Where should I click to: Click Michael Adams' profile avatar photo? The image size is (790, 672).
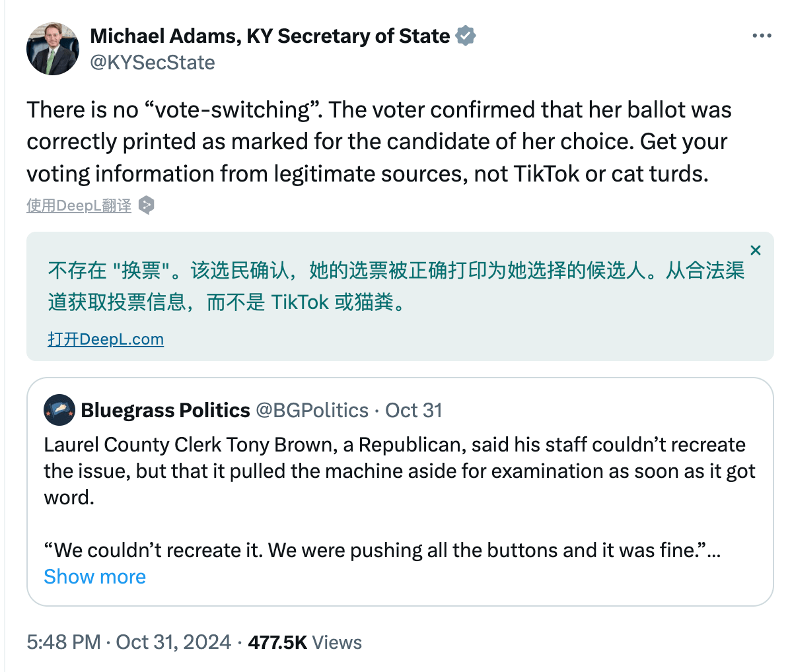(53, 49)
